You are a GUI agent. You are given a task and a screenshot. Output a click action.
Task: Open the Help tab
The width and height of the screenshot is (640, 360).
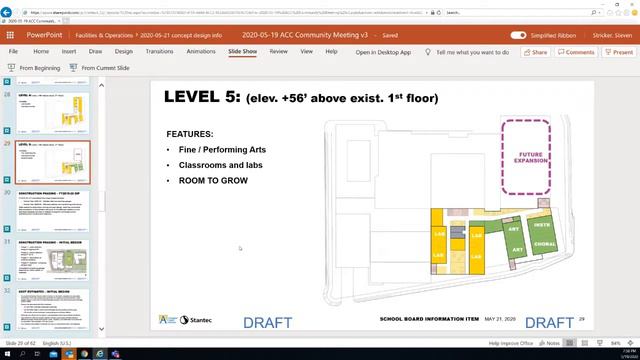coord(331,51)
